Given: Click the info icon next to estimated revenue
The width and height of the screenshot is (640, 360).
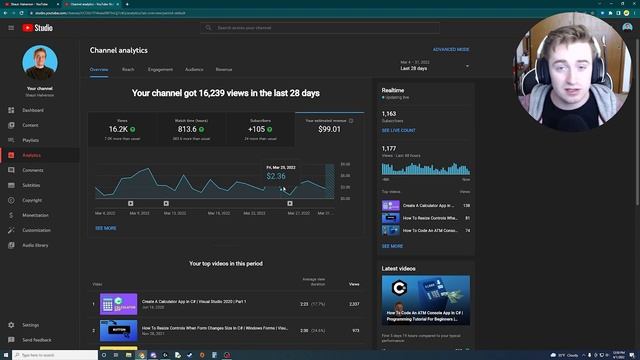Looking at the screenshot, I should coord(351,121).
